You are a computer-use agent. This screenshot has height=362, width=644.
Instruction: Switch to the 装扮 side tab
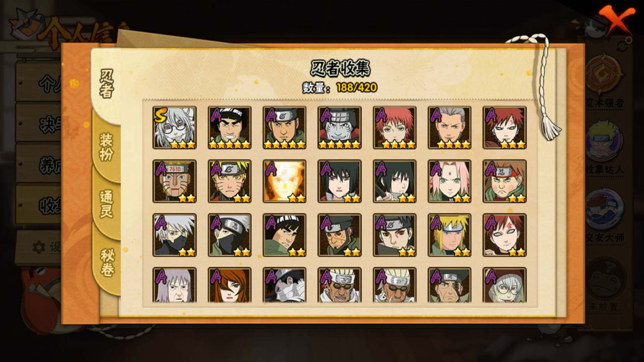click(x=106, y=147)
